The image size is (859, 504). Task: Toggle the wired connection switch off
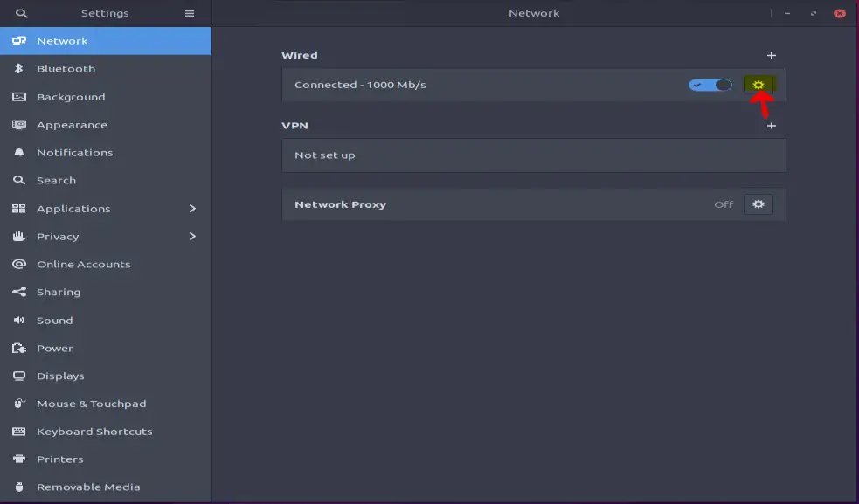(710, 85)
